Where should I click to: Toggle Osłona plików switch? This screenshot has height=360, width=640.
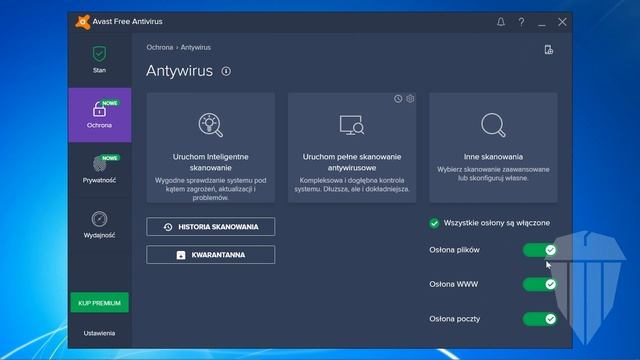540,250
